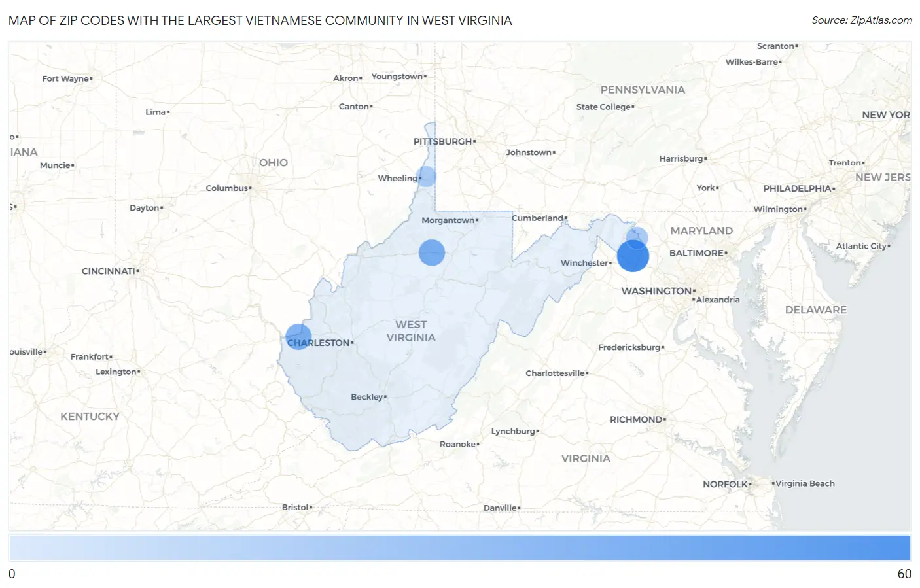Click the legend minimum value 0
Screen dimensions: 920x588
point(12,574)
